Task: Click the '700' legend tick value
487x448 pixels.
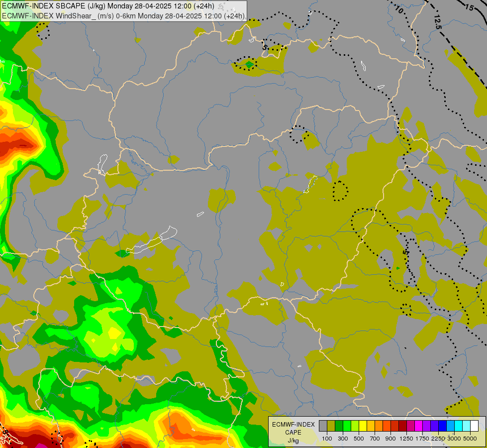Action: (x=375, y=439)
